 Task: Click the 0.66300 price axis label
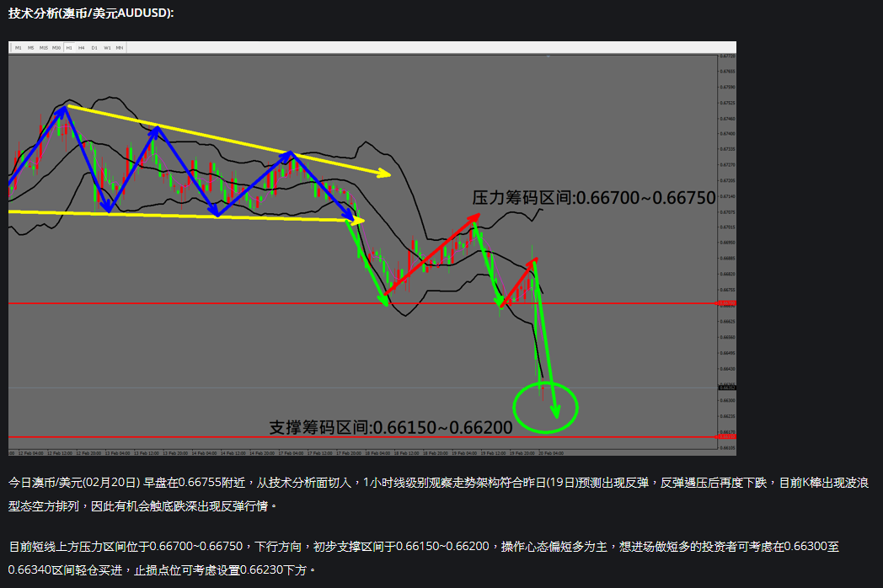coord(728,400)
